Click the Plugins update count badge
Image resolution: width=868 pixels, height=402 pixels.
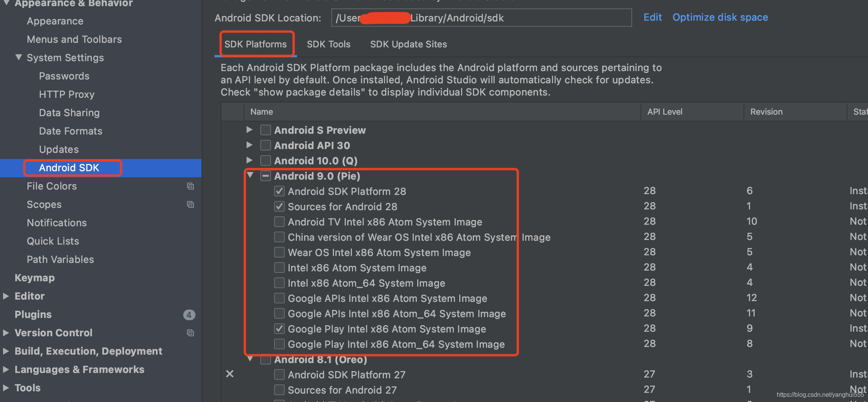189,314
